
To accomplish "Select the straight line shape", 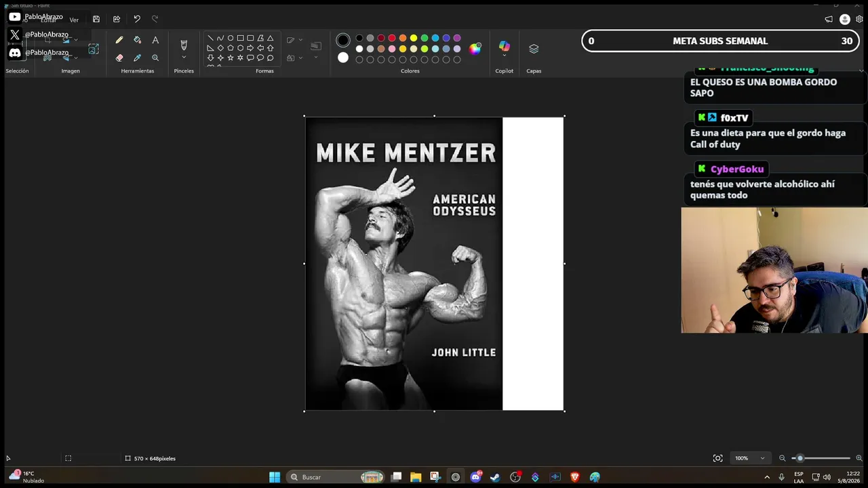I will (x=210, y=38).
